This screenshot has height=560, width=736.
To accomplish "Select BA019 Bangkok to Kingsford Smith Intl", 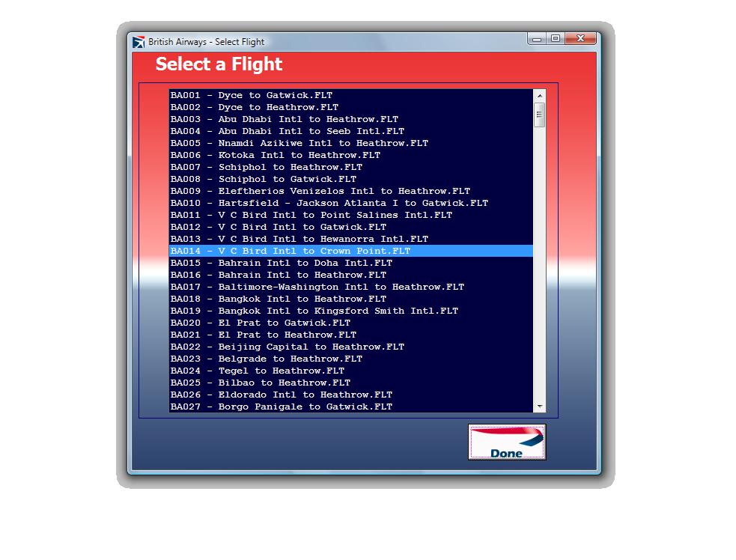I will (x=351, y=311).
